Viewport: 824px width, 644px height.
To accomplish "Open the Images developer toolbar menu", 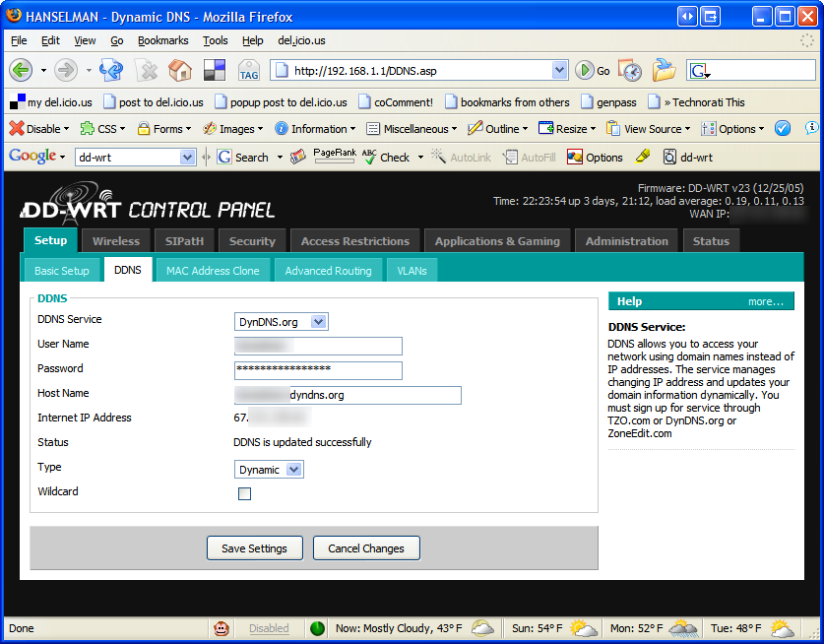I will click(x=232, y=128).
